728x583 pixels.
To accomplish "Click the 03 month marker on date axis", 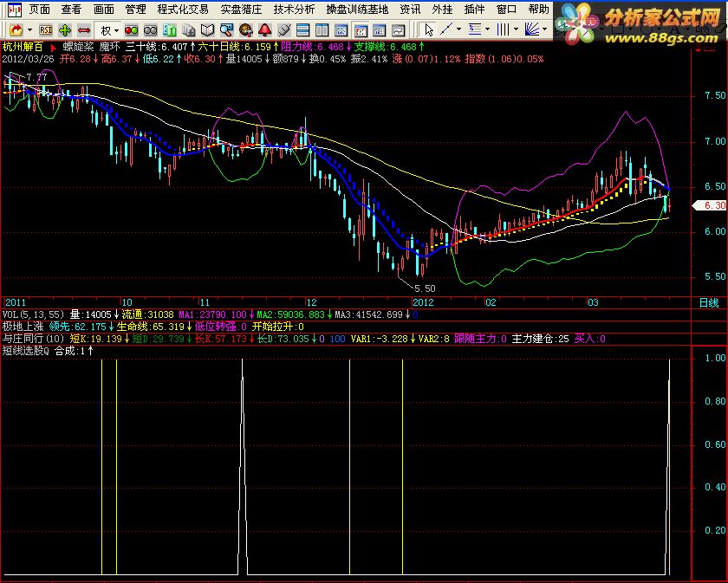I will click(x=593, y=302).
